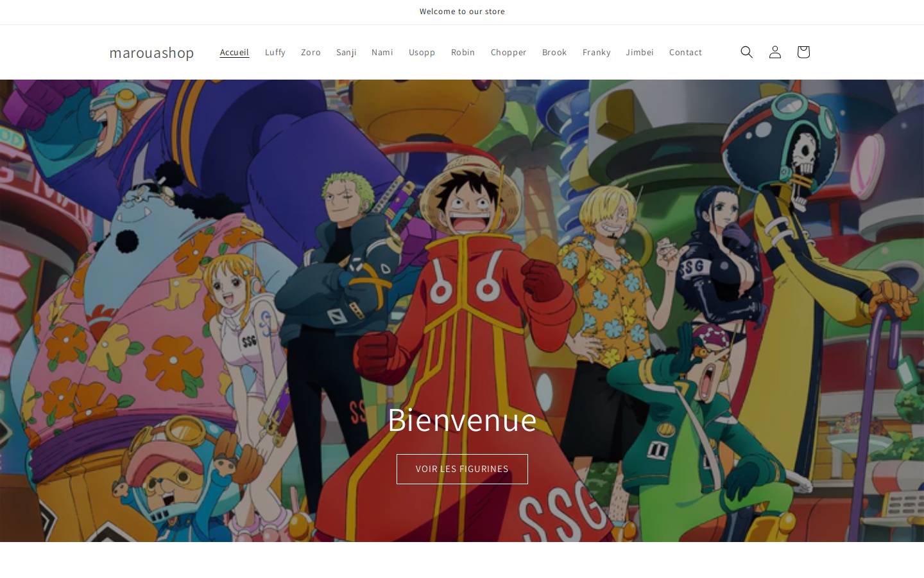
Task: Open the account login icon
Action: (774, 52)
